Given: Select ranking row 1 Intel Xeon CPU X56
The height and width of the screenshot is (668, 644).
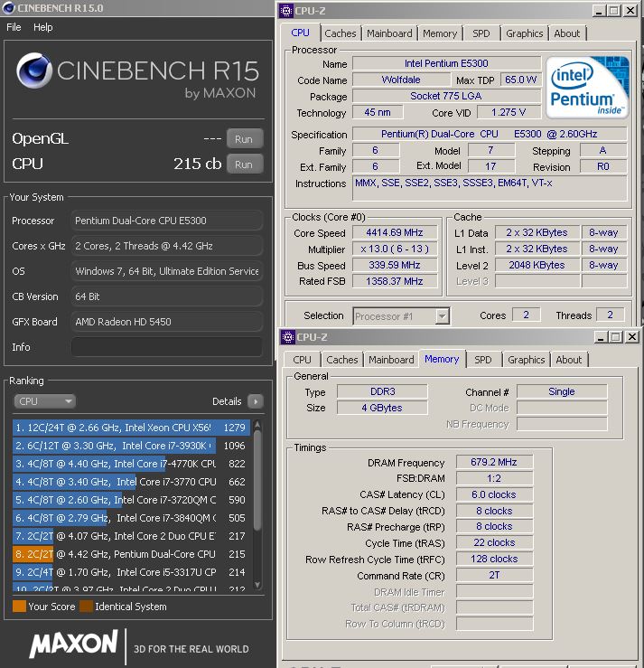Looking at the screenshot, I should (x=131, y=428).
